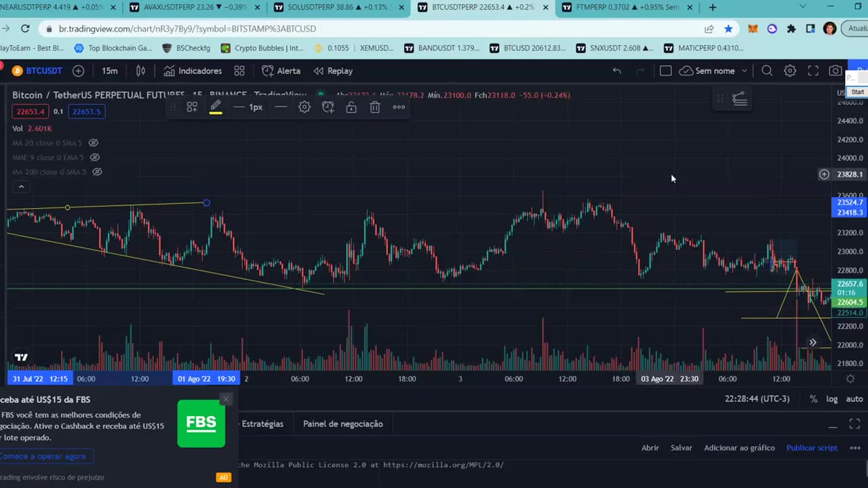868x488 pixels.
Task: Open timezone 22:28:44 (UTC-3) menu
Action: [x=757, y=399]
